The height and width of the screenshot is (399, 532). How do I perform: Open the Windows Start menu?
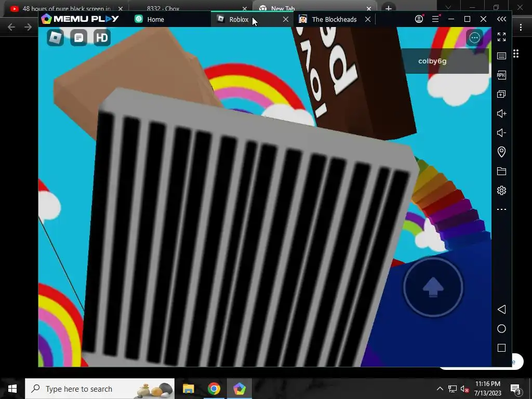[12, 389]
